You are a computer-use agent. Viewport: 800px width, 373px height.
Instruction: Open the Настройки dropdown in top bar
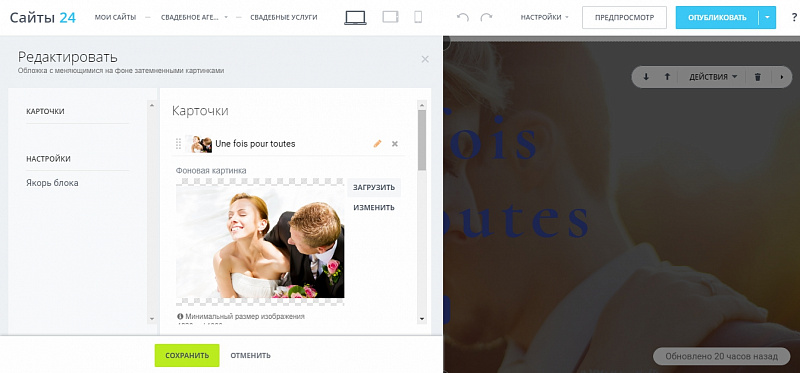coord(544,17)
